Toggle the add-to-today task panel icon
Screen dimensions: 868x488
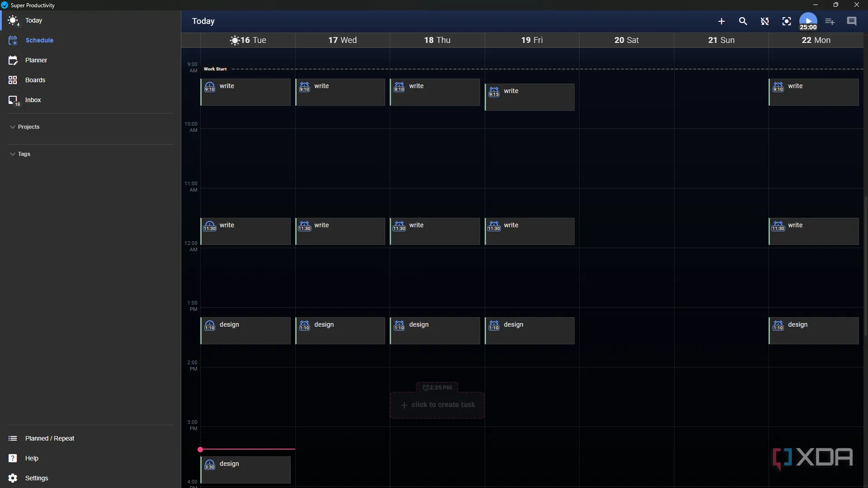830,21
